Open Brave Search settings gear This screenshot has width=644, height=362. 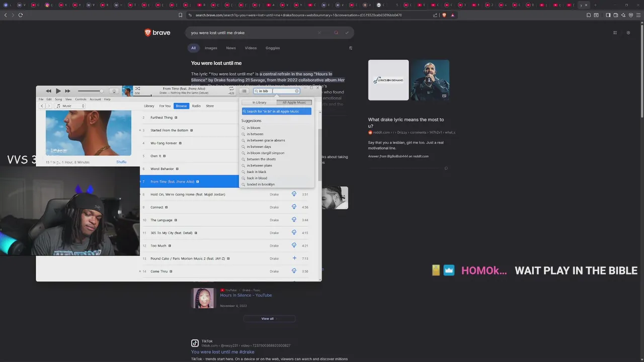pos(628,33)
